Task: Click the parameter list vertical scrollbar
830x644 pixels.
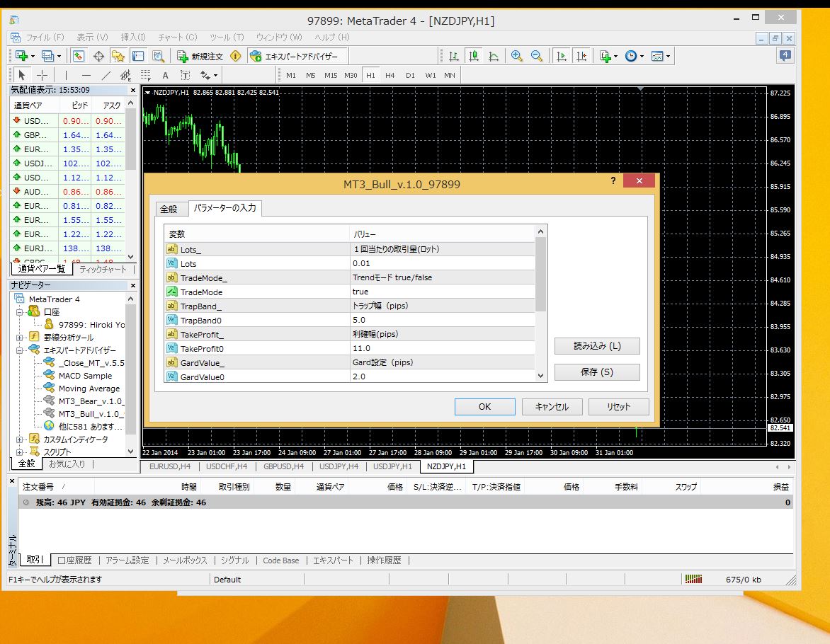Action: pos(540,303)
